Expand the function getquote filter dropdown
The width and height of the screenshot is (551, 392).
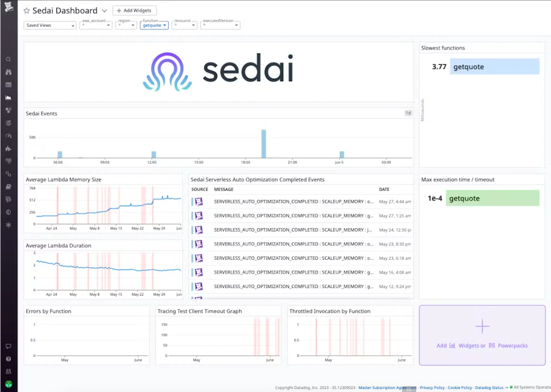pos(154,25)
